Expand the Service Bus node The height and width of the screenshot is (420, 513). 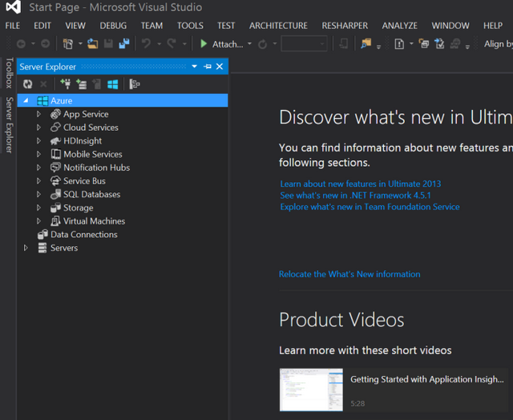pos(38,181)
